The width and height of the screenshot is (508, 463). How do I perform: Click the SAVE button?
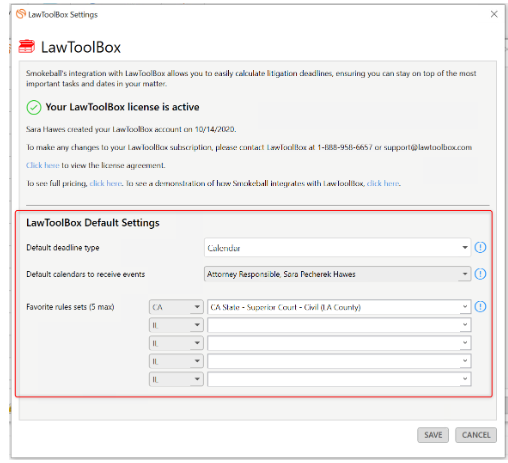pyautogui.click(x=433, y=435)
